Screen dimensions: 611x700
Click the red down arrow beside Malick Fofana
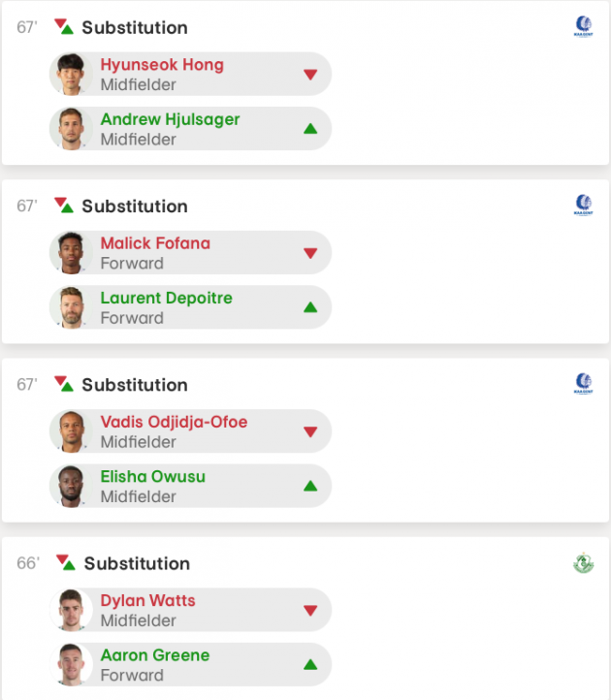(310, 253)
